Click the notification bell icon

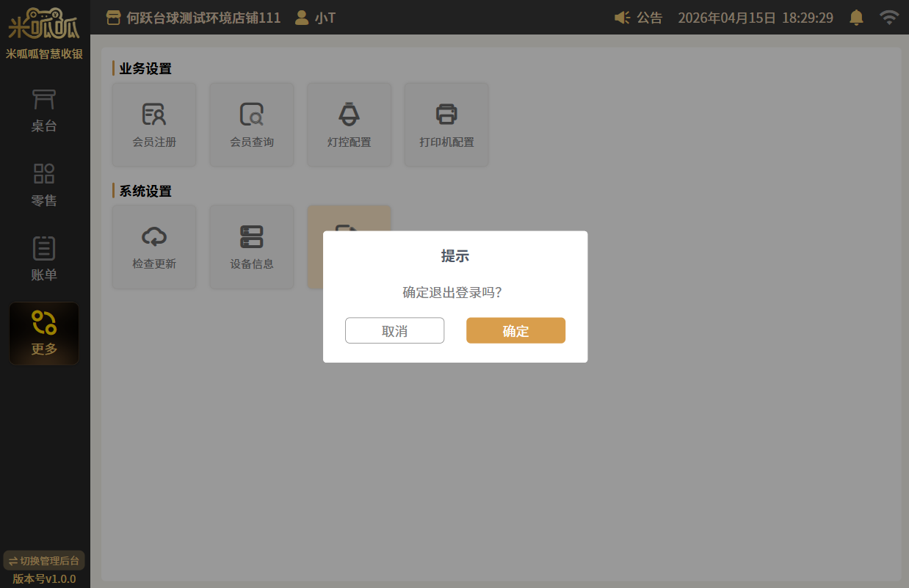pyautogui.click(x=856, y=18)
